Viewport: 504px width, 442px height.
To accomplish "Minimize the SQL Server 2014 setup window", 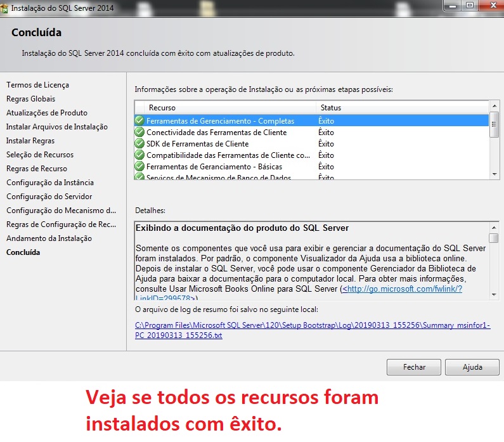I will [453, 6].
